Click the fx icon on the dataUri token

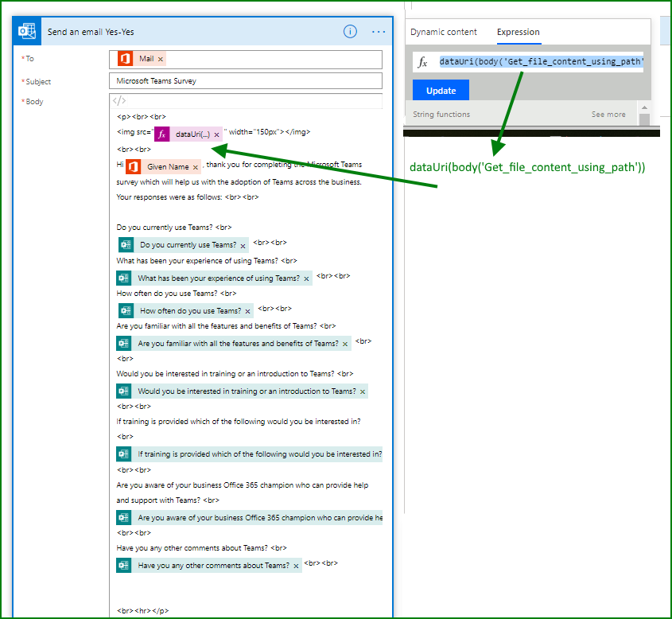pos(162,134)
